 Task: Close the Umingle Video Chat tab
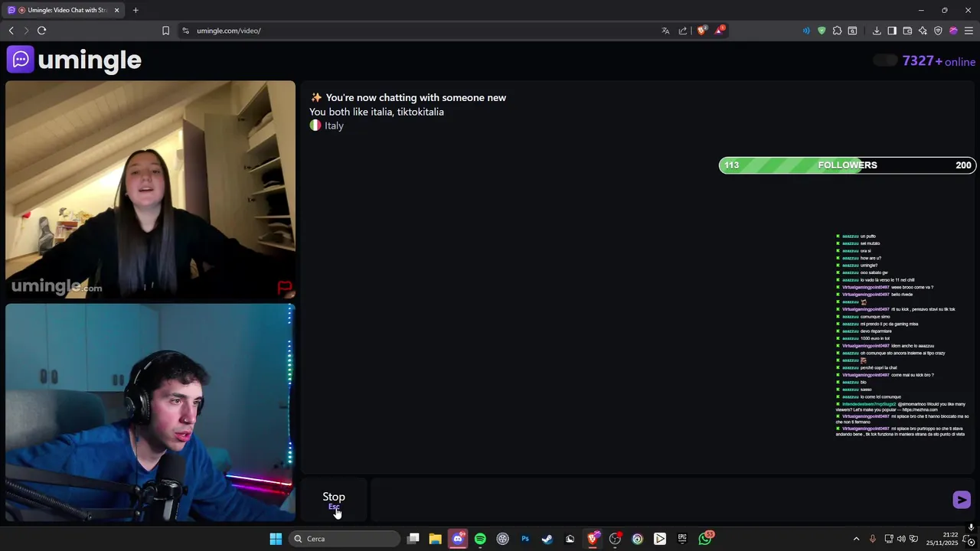[116, 10]
